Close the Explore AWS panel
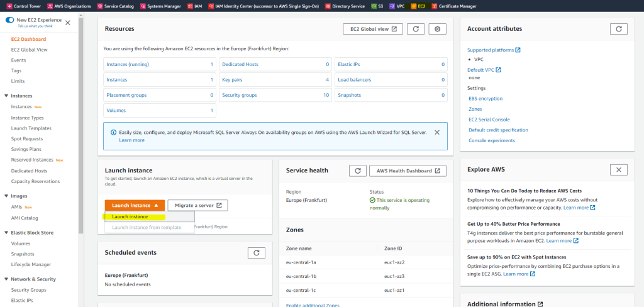Viewport: 644px width, 307px height. pyautogui.click(x=618, y=170)
